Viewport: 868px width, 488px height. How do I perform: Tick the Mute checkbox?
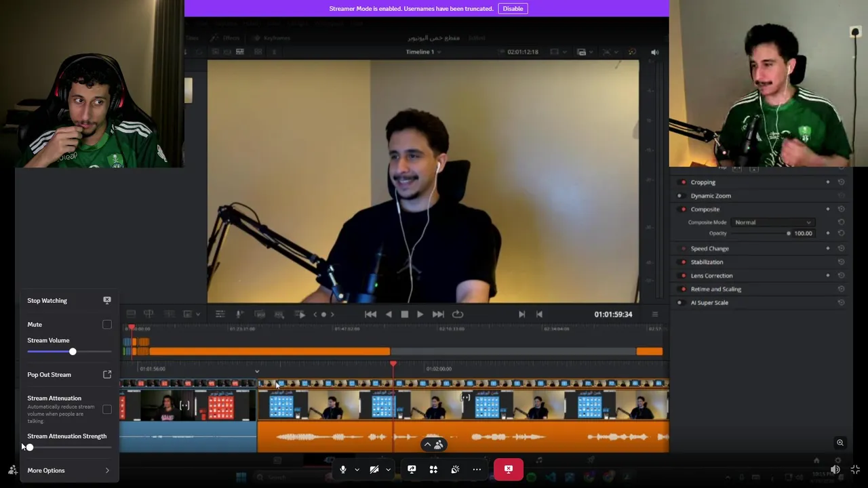(x=107, y=325)
